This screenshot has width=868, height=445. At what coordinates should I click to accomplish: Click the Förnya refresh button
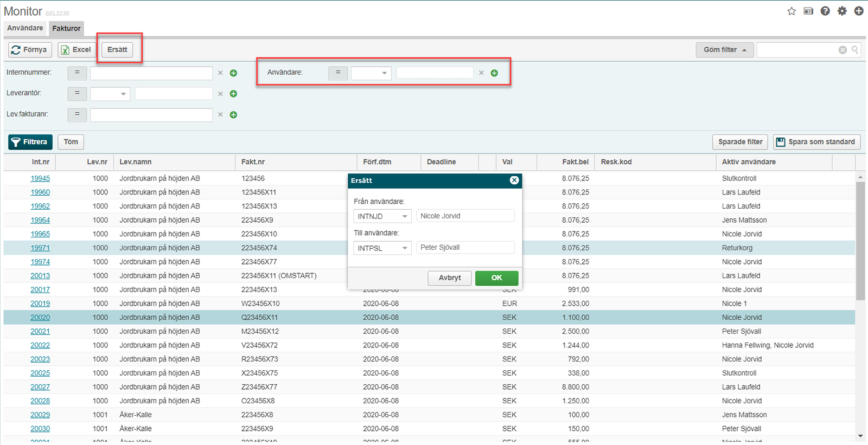point(30,50)
